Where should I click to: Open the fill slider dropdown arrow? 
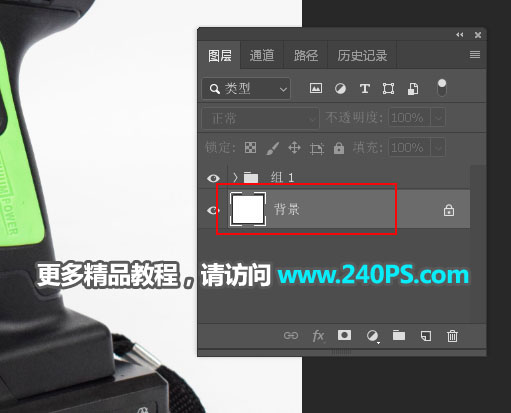pos(438,147)
